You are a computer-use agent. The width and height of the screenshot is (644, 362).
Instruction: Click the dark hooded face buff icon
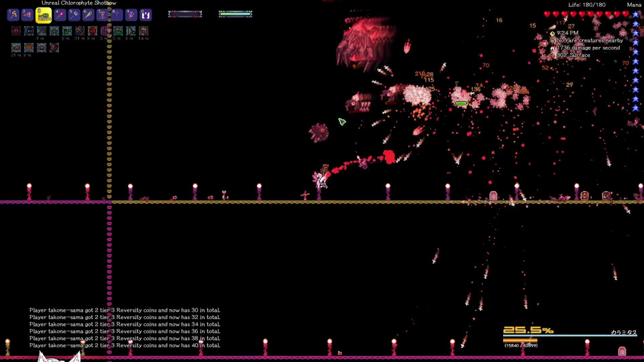pyautogui.click(x=29, y=31)
